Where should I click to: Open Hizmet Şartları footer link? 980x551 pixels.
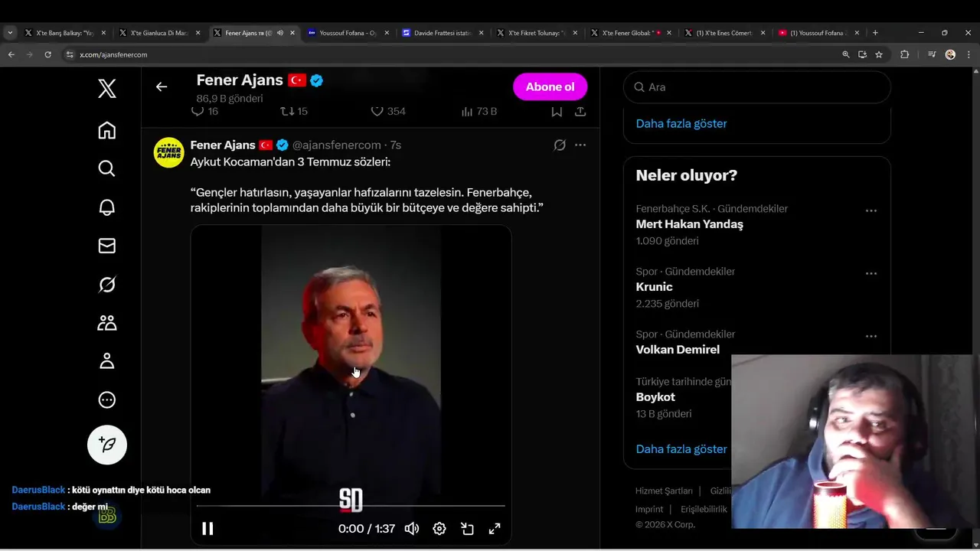664,491
